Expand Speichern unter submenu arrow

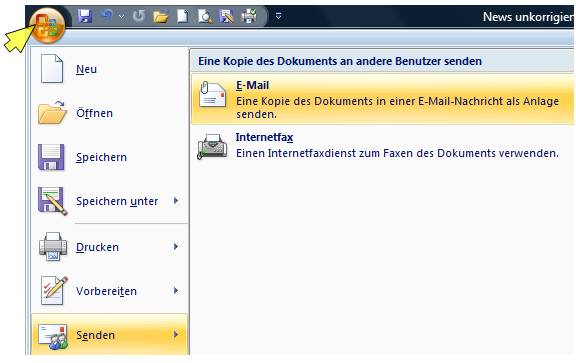click(176, 201)
